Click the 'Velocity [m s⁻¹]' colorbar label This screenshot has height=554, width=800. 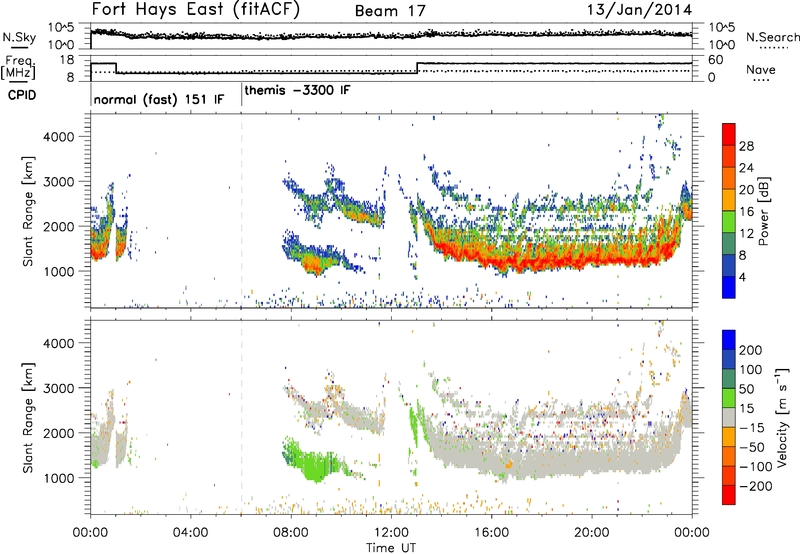click(782, 417)
